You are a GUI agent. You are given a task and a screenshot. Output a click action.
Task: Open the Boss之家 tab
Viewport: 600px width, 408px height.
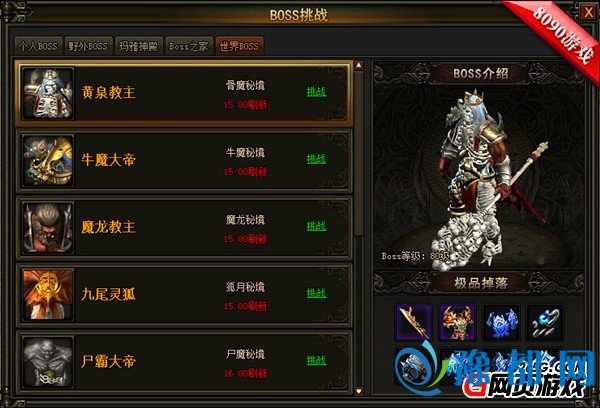[x=189, y=46]
